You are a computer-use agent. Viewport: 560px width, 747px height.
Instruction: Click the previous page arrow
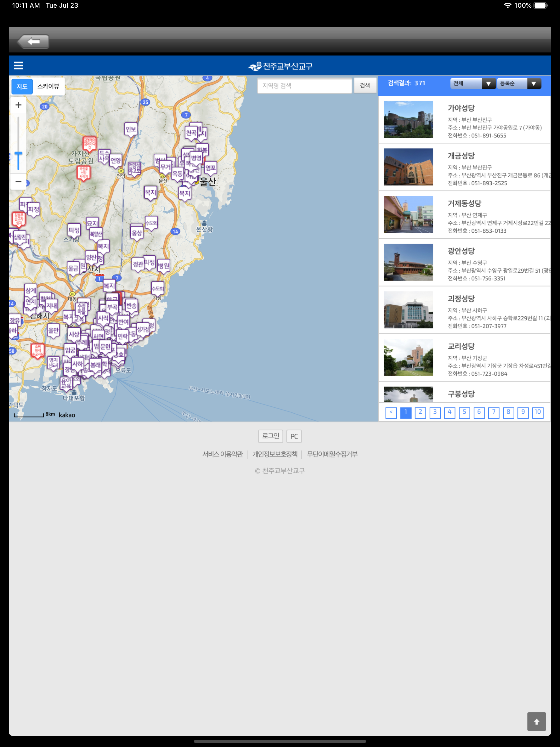pos(391,412)
